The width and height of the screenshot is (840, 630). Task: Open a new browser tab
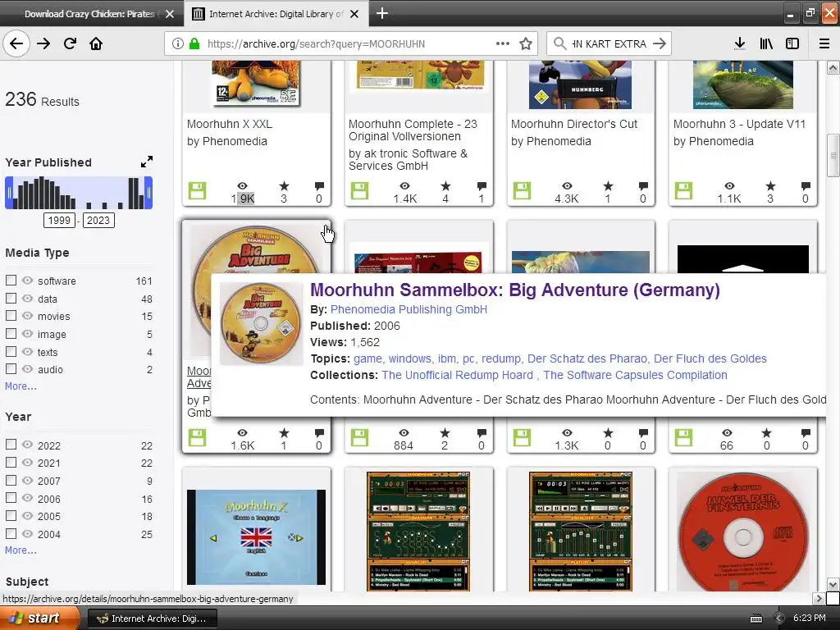(x=382, y=13)
